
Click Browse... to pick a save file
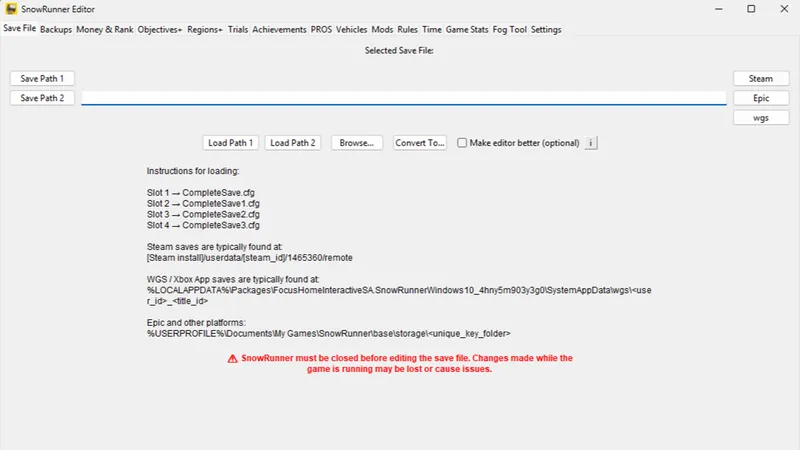click(357, 143)
